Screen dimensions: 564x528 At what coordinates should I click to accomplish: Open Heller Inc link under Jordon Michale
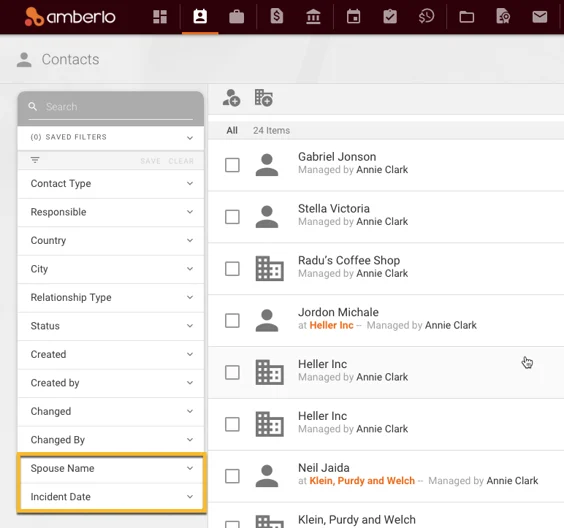(x=331, y=325)
